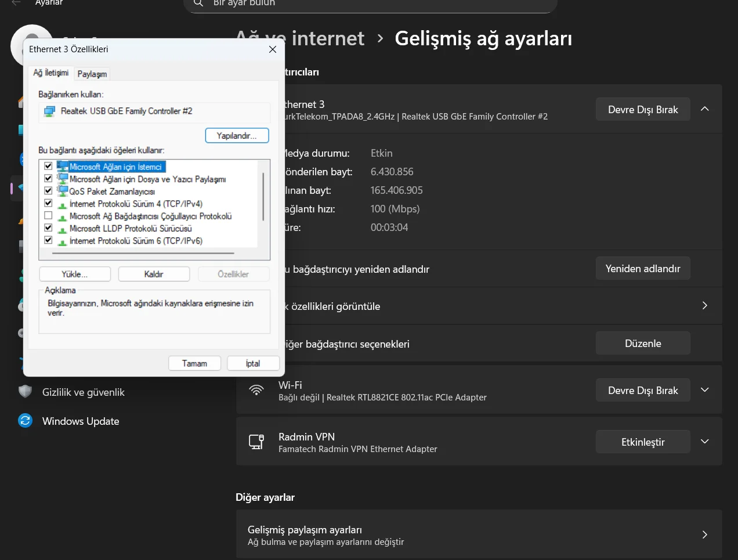The image size is (738, 560).
Task: Click the TCP/IPv6 protocol icon
Action: 63,241
